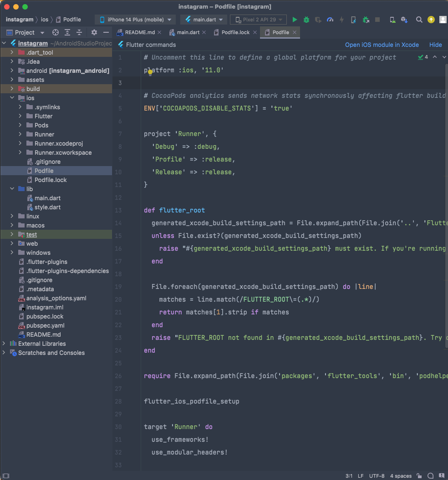Screen dimensions: 448x480
Task: Click the ios breadcrumb in navigation bar
Action: pyautogui.click(x=45, y=20)
